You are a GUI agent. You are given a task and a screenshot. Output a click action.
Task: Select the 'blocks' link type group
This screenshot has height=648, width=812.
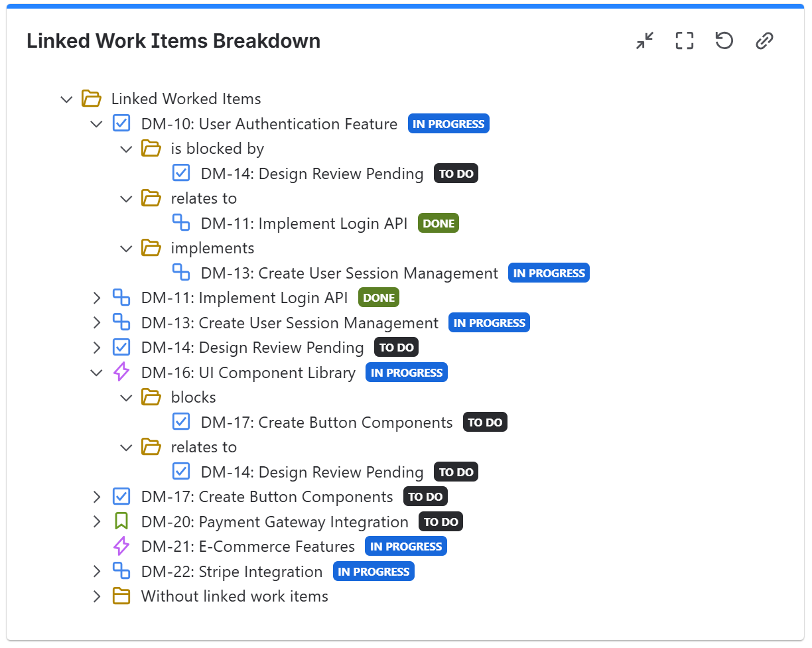point(193,397)
